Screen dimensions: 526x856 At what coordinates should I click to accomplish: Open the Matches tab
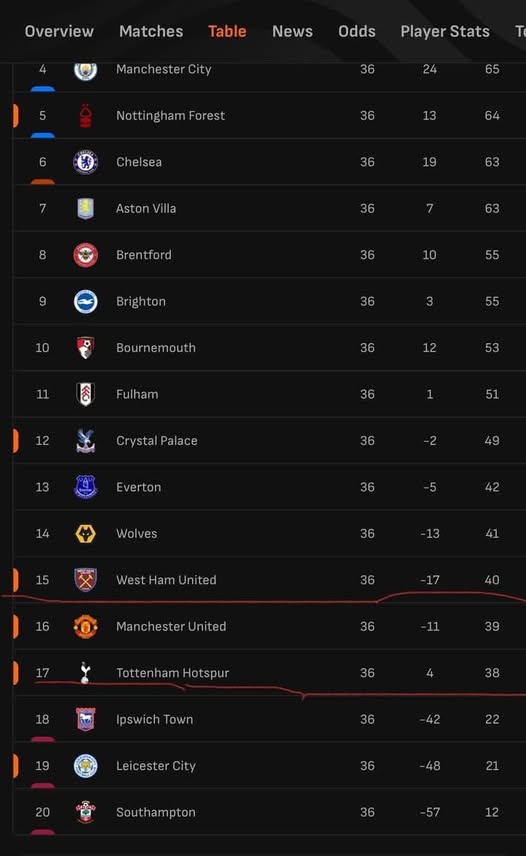151,31
